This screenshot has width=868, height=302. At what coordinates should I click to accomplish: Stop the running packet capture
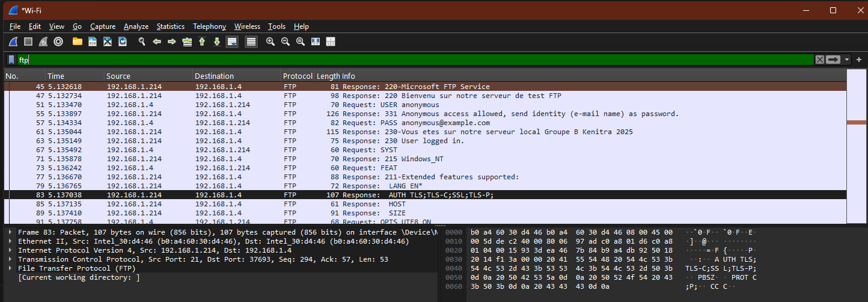click(28, 42)
